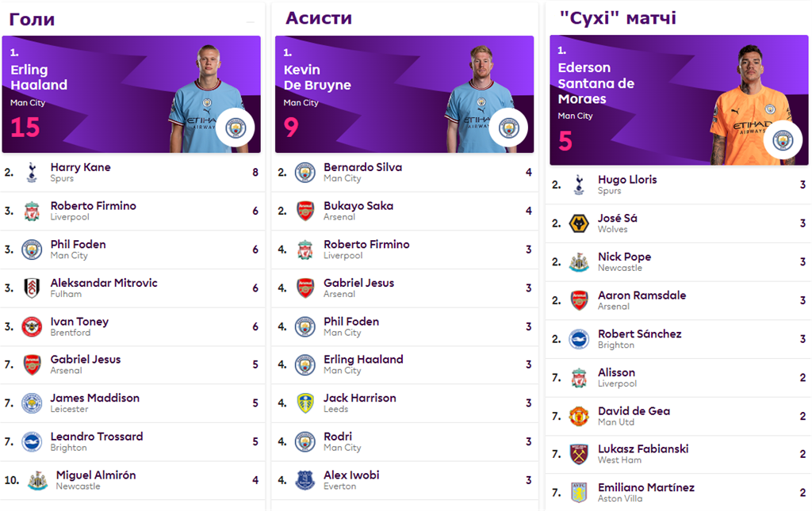Click the Wolves crest beside José Sá
Screen dimensions: 812x511
point(579,223)
